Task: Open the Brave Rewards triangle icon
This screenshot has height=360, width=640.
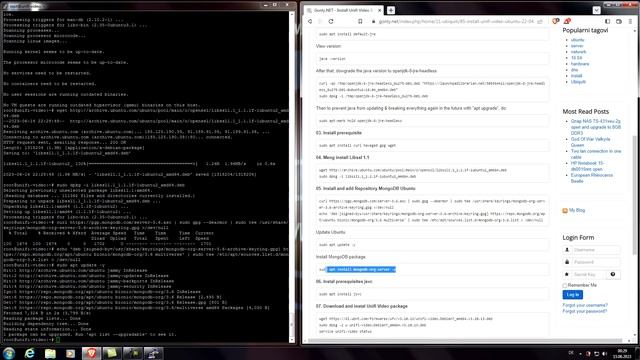Action: click(567, 21)
